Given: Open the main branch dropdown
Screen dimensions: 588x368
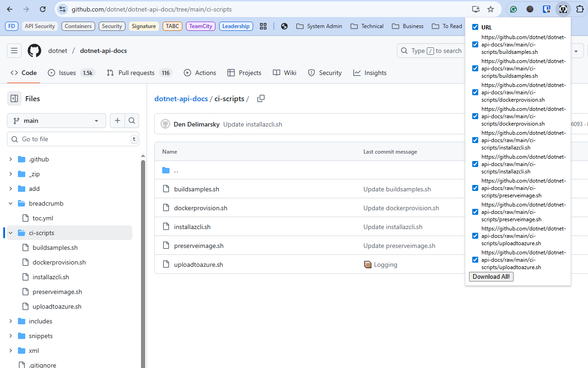Looking at the screenshot, I should click(57, 121).
